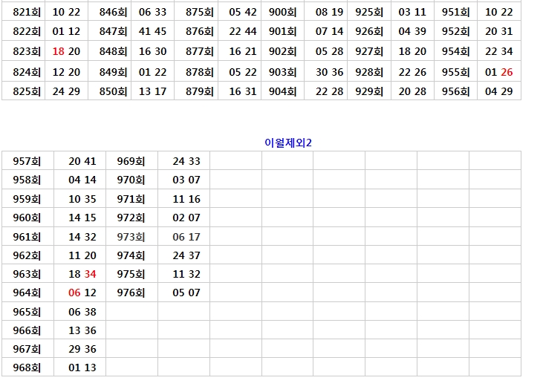Select the 973회 cell
Image resolution: width=543 pixels, height=392 pixels.
click(x=131, y=237)
